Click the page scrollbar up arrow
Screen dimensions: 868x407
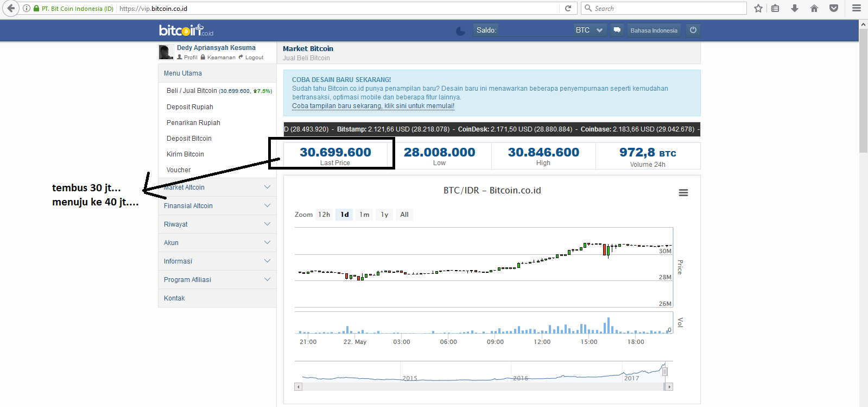point(863,24)
